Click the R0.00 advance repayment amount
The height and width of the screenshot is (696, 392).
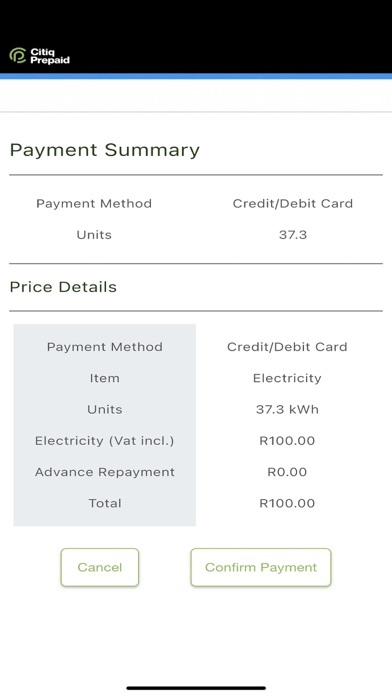point(287,472)
